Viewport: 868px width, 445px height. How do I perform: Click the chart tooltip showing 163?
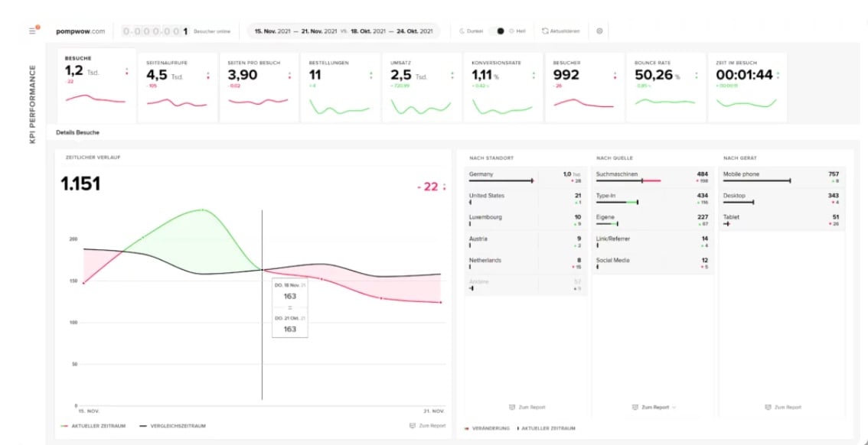click(x=290, y=308)
